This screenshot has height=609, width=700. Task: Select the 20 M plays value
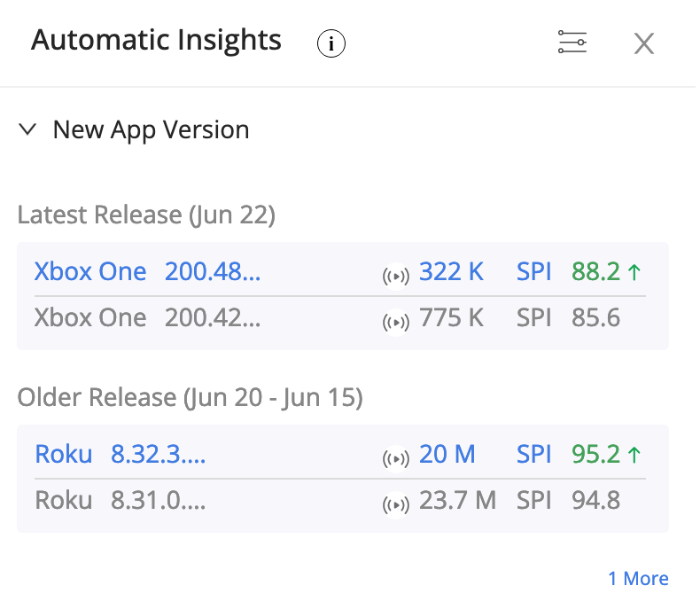[x=447, y=454]
